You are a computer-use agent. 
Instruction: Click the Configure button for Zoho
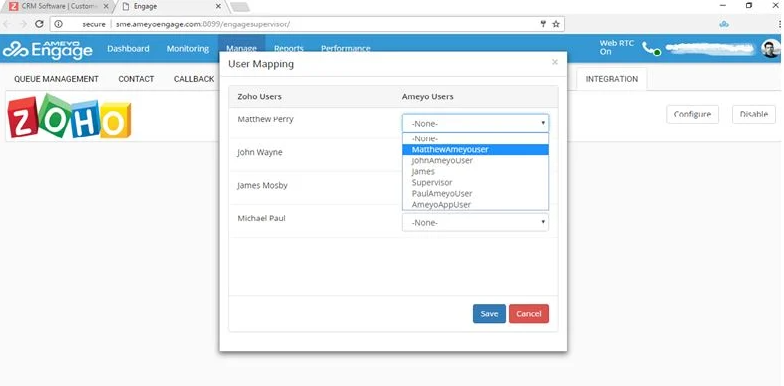pos(692,114)
